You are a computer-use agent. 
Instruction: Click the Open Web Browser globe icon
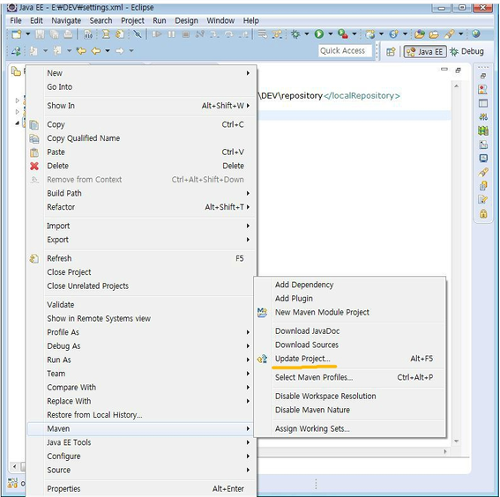point(476,34)
